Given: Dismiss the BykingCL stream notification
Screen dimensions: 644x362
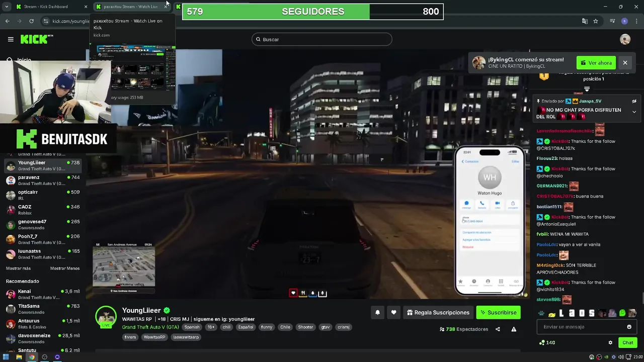Looking at the screenshot, I should (625, 63).
